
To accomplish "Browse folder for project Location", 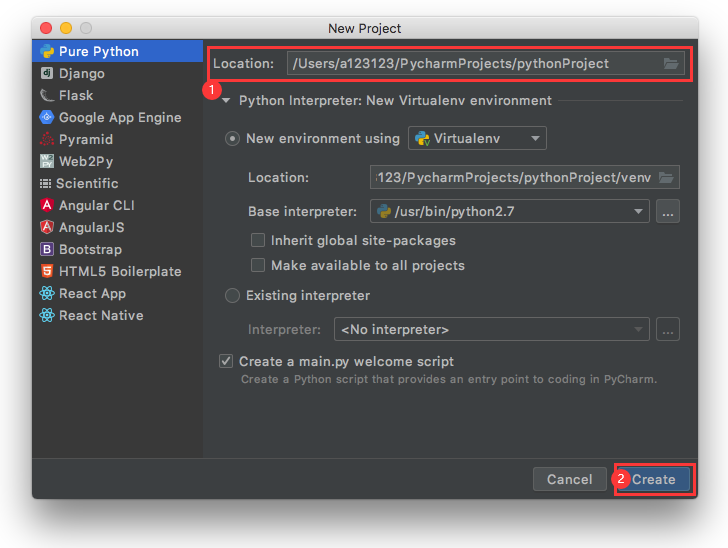I will click(671, 64).
